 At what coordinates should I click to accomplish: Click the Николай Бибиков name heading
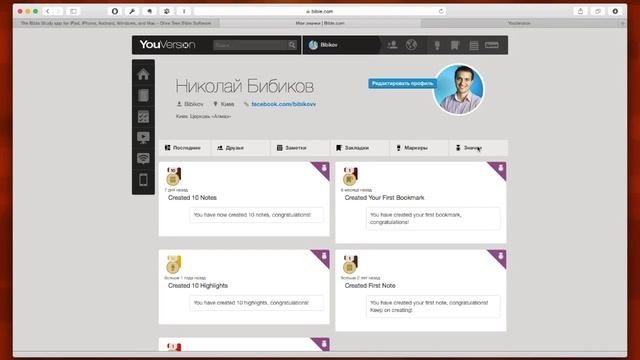tap(244, 86)
